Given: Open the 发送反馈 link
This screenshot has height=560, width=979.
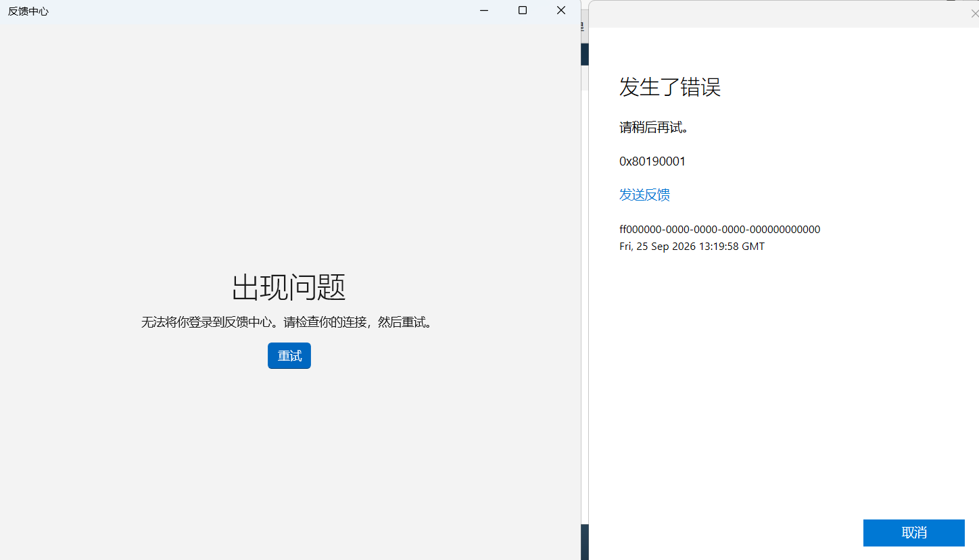Looking at the screenshot, I should 644,195.
